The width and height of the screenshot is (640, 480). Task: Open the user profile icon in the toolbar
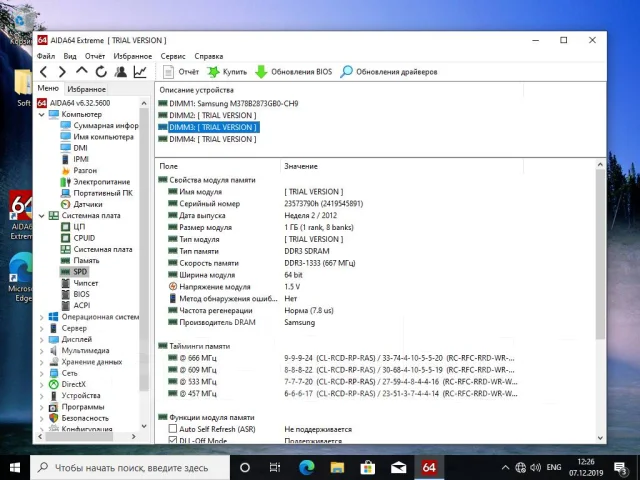tap(120, 72)
